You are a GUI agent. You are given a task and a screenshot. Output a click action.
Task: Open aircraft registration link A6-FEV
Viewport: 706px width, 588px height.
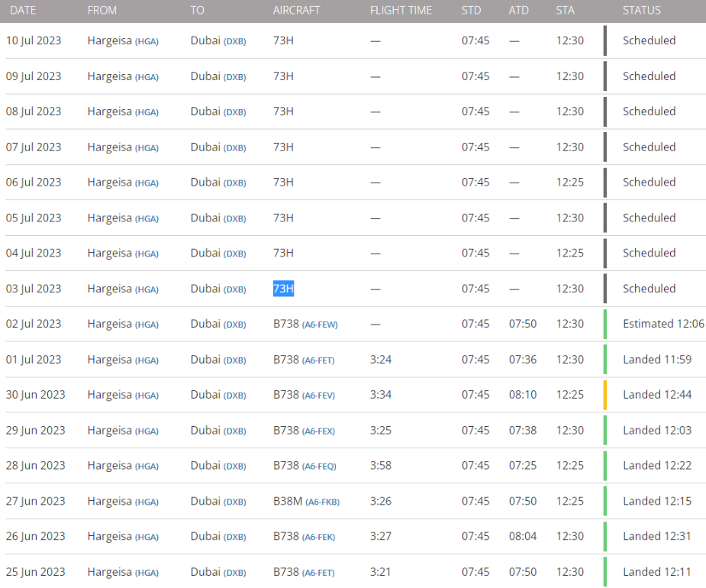coord(318,396)
